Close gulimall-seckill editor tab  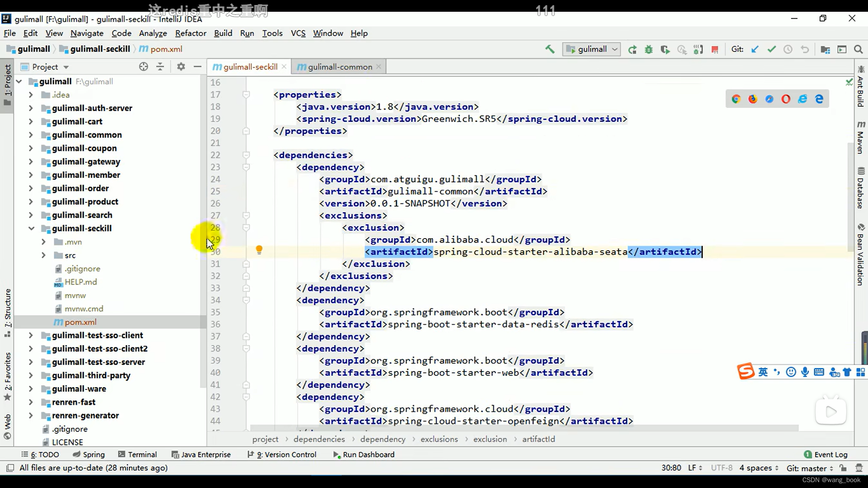point(284,66)
